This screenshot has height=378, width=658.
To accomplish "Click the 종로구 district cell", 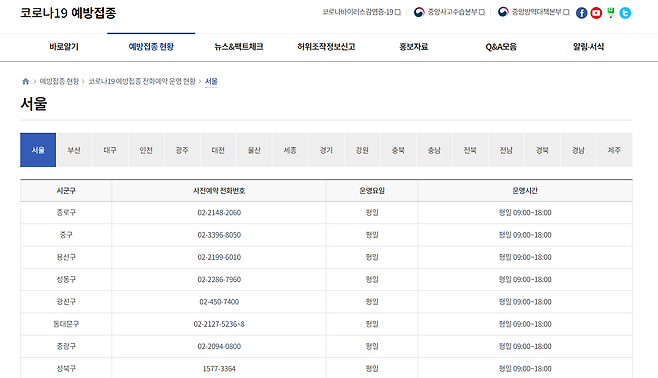I will click(x=66, y=213).
